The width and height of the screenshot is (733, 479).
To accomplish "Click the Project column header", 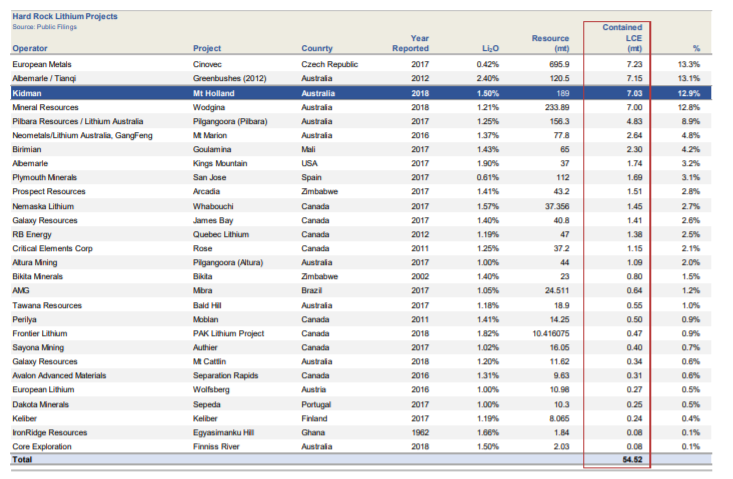I will (x=207, y=48).
